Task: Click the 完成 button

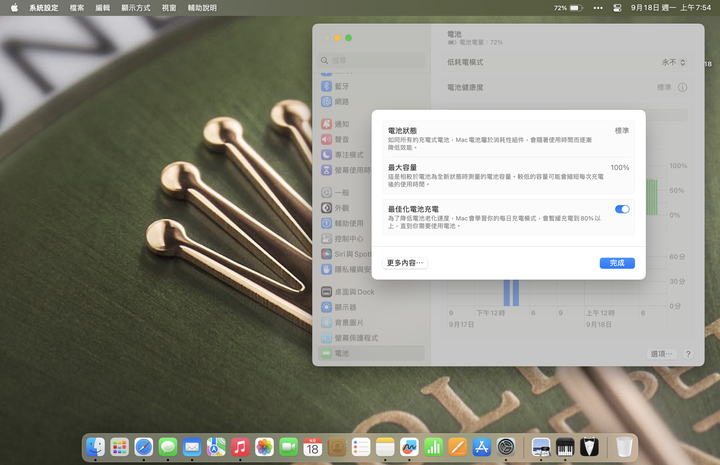Action: click(x=617, y=263)
